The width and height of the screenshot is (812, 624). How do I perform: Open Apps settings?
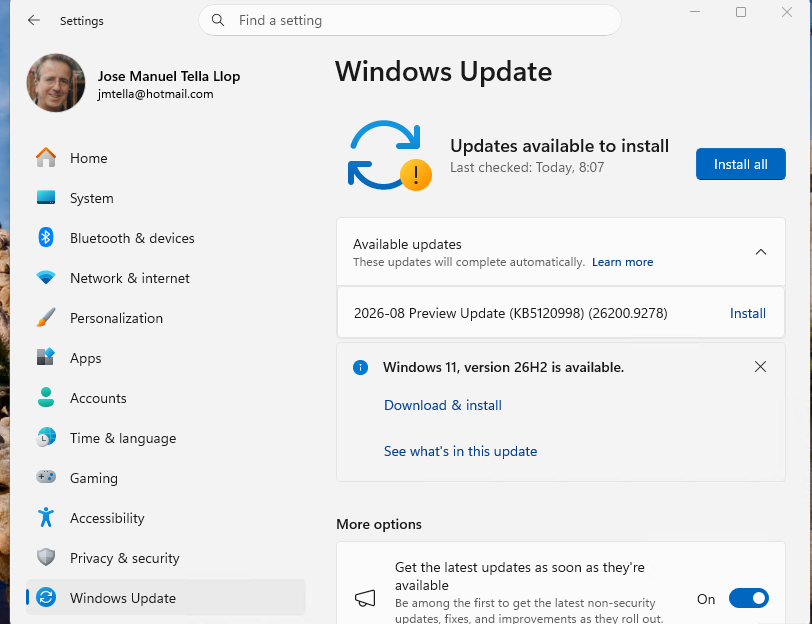tap(166, 357)
